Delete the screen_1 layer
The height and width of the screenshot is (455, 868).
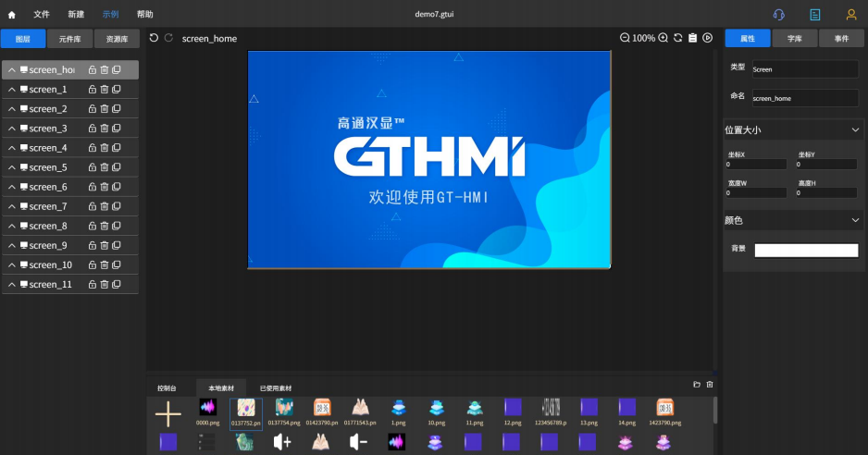[x=104, y=89]
